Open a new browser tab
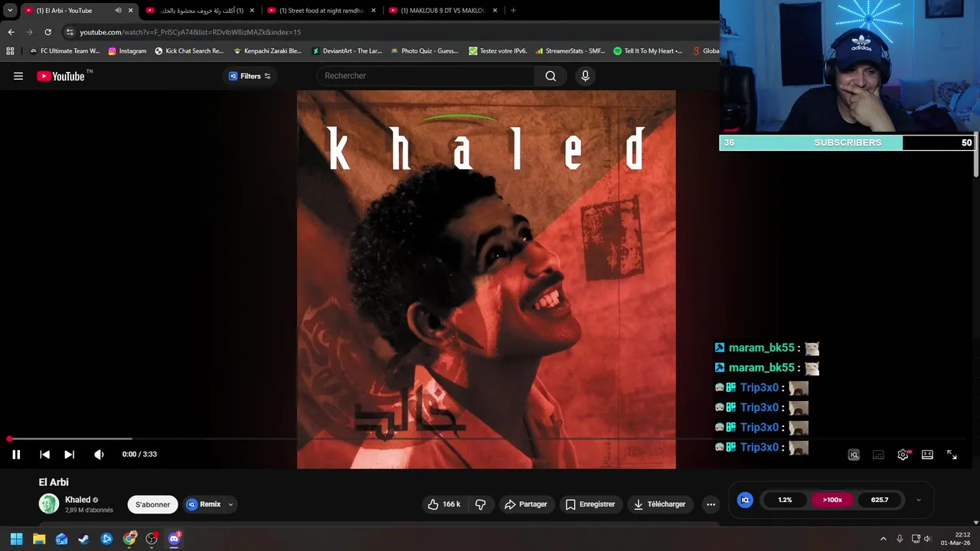980x551 pixels. [x=513, y=11]
